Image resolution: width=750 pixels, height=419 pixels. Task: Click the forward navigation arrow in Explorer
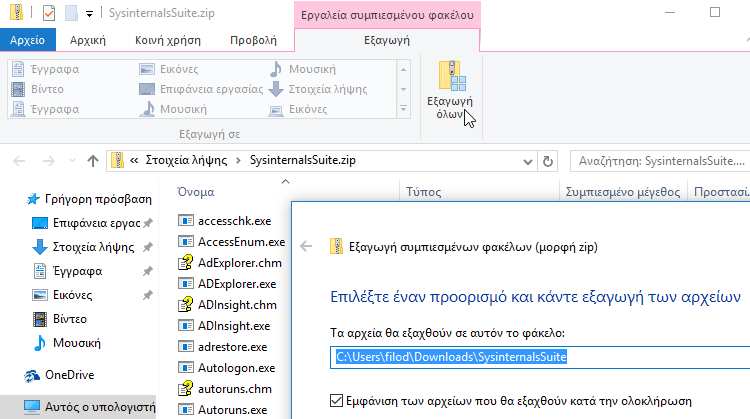click(48, 161)
